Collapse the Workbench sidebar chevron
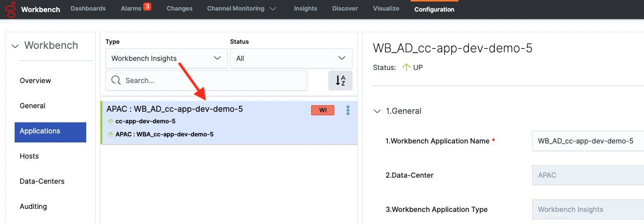Image resolution: width=644 pixels, height=224 pixels. coord(15,46)
